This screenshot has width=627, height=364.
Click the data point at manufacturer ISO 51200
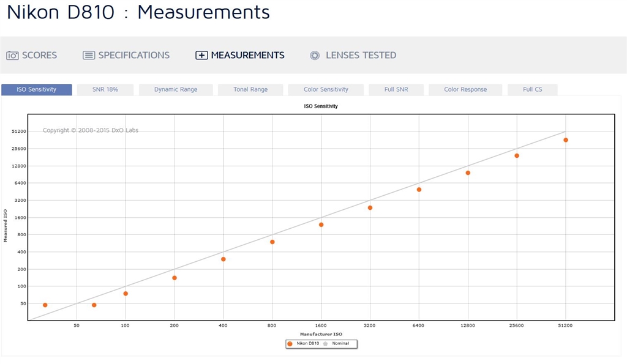click(x=566, y=140)
